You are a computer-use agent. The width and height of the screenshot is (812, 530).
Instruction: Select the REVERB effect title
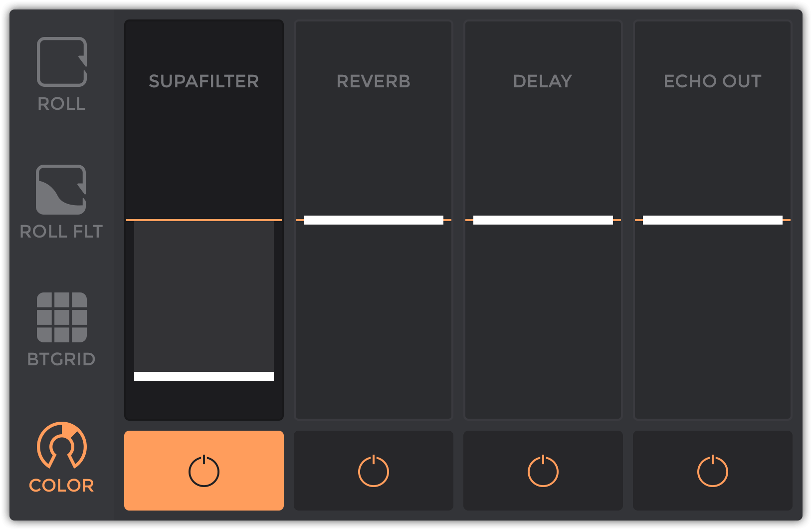click(x=374, y=81)
